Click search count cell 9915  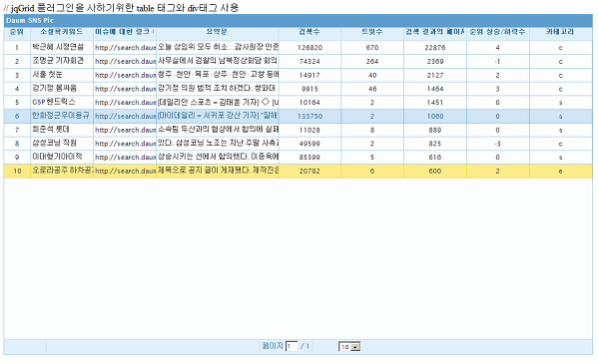pyautogui.click(x=309, y=89)
